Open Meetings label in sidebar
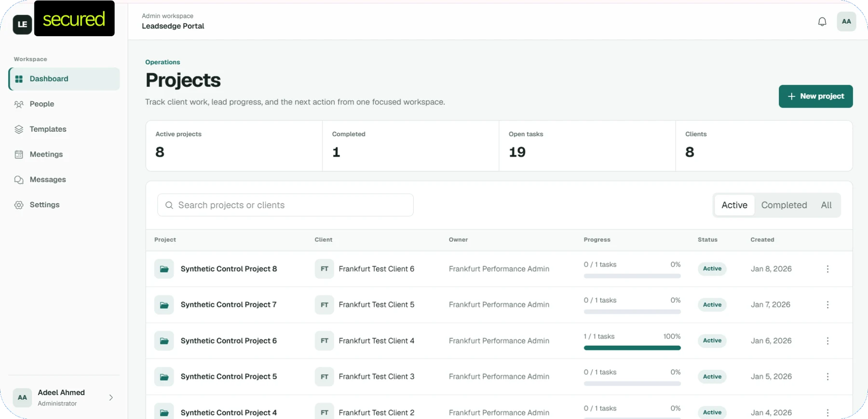Image resolution: width=868 pixels, height=419 pixels. pos(46,154)
